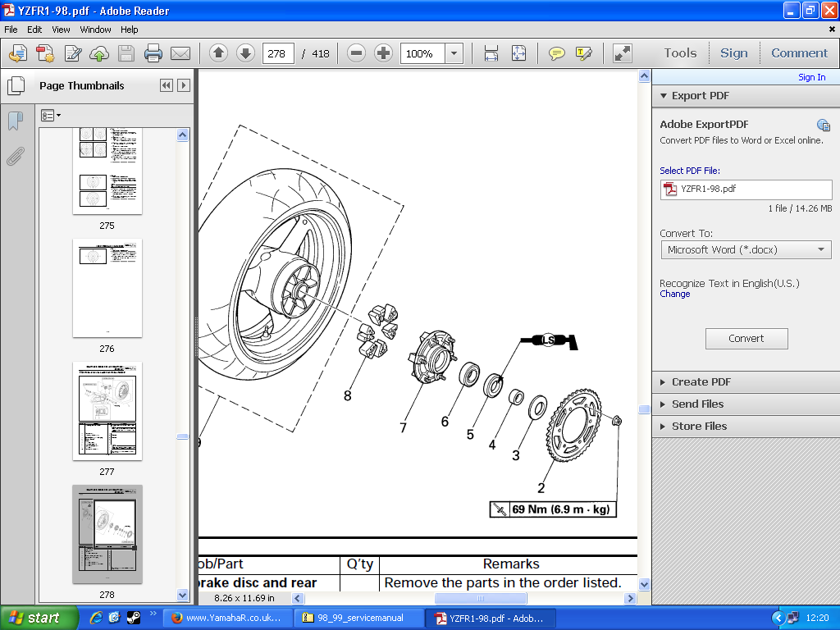Click the Sign In link
The height and width of the screenshot is (630, 840).
tap(811, 77)
